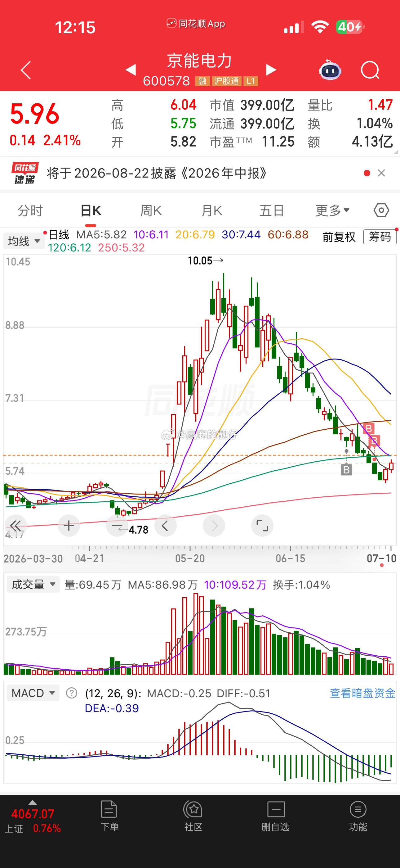
Task: Select 周K tab
Action: coord(151,210)
